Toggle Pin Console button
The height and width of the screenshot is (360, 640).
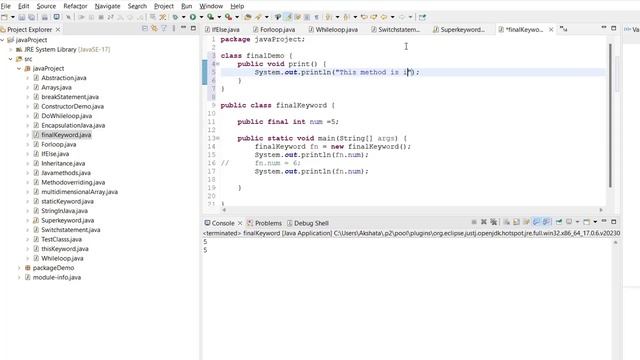coord(559,222)
